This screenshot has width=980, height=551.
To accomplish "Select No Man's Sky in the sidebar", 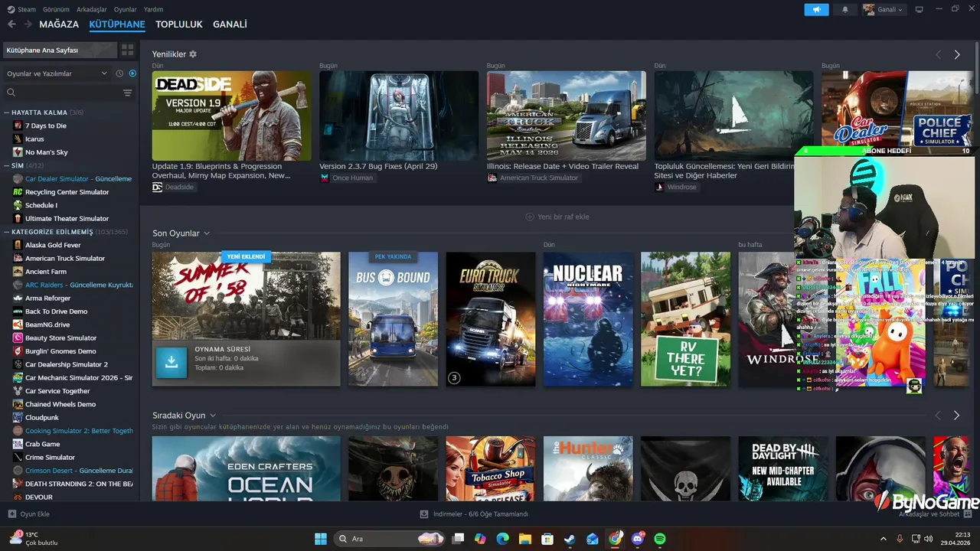I will pyautogui.click(x=46, y=152).
